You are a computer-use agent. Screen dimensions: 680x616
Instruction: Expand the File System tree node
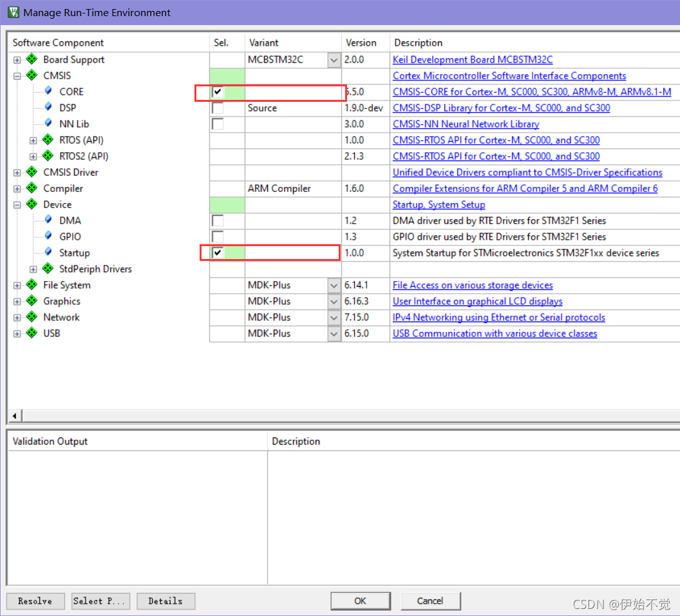[x=17, y=285]
